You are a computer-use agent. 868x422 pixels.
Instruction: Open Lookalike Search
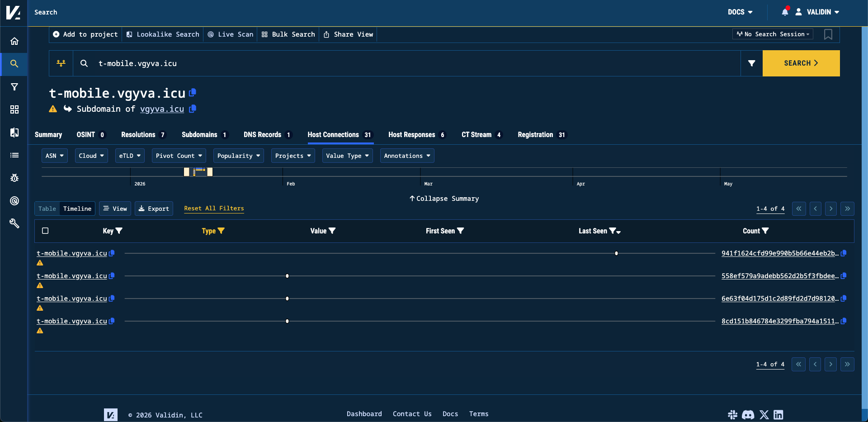tap(163, 34)
